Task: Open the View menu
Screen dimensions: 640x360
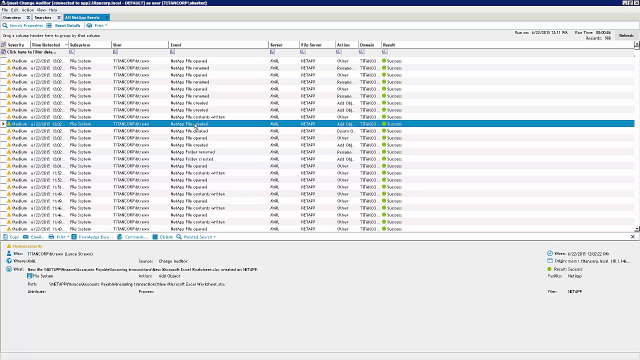Action: [x=42, y=10]
